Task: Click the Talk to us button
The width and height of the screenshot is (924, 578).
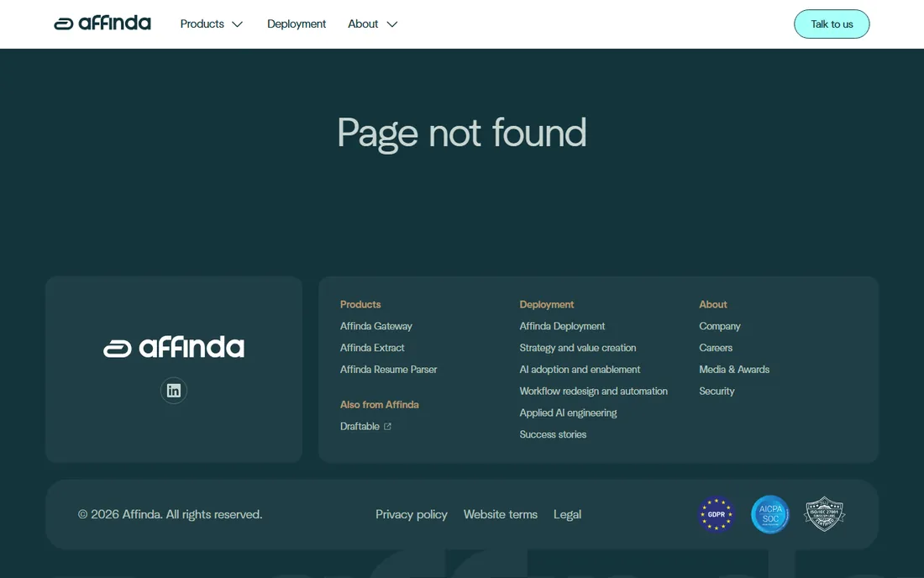Action: click(x=832, y=24)
